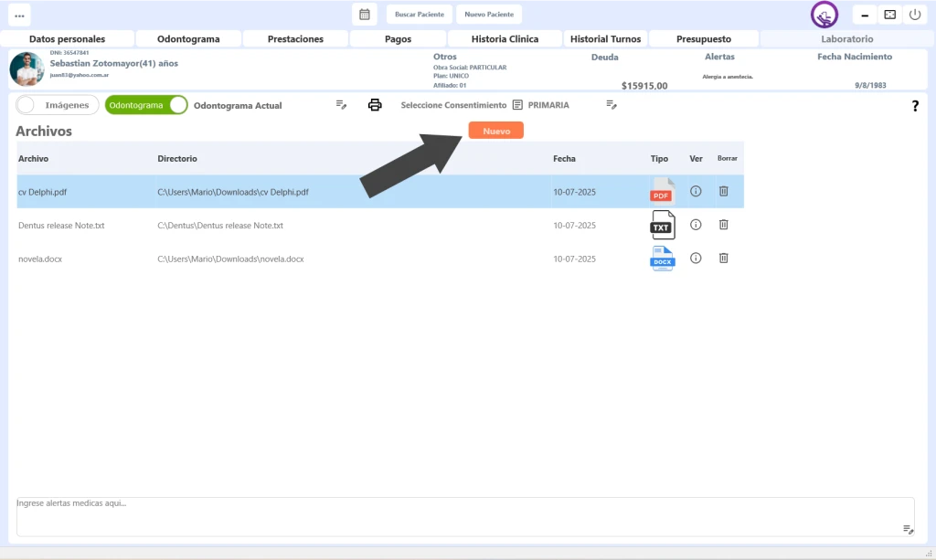
Task: Click the medical alerts text field
Action: click(x=457, y=516)
